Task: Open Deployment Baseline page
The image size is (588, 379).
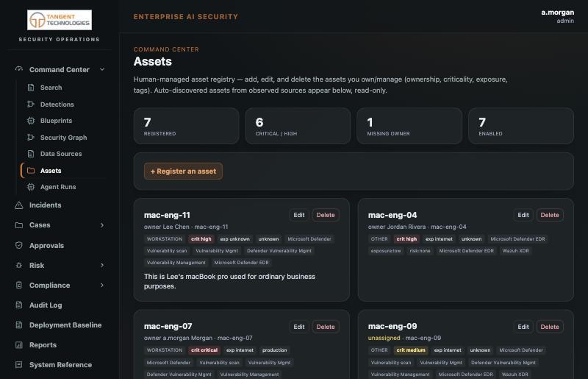Action: (x=65, y=325)
